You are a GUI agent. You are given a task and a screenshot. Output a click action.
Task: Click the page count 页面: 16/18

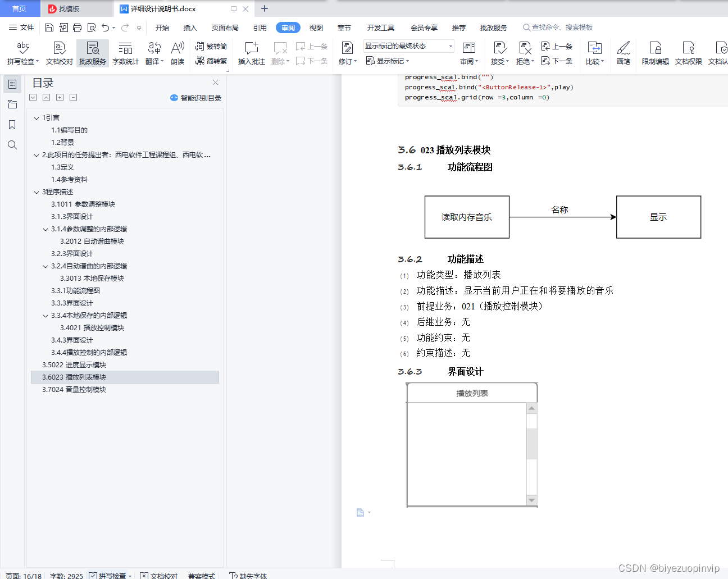click(24, 576)
